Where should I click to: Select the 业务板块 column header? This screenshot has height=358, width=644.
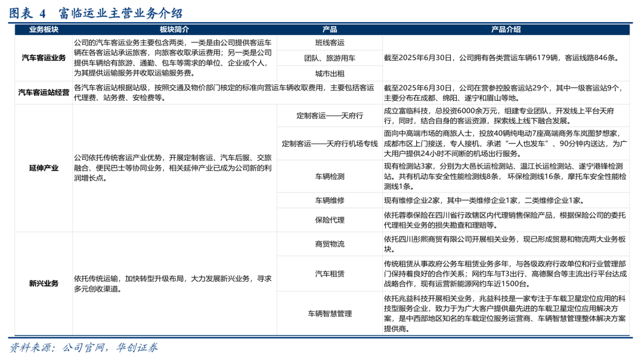point(44,29)
